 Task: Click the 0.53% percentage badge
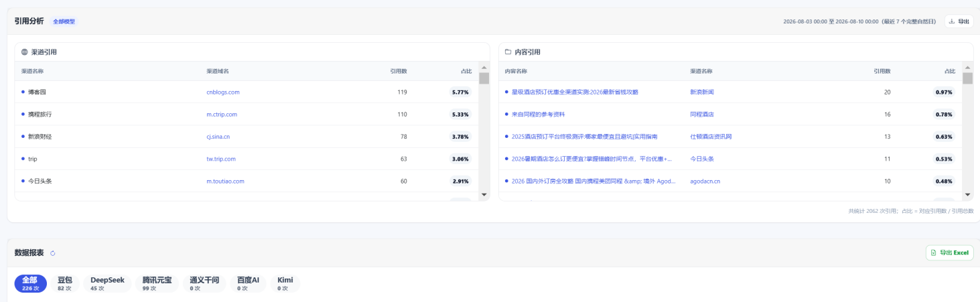(x=944, y=159)
